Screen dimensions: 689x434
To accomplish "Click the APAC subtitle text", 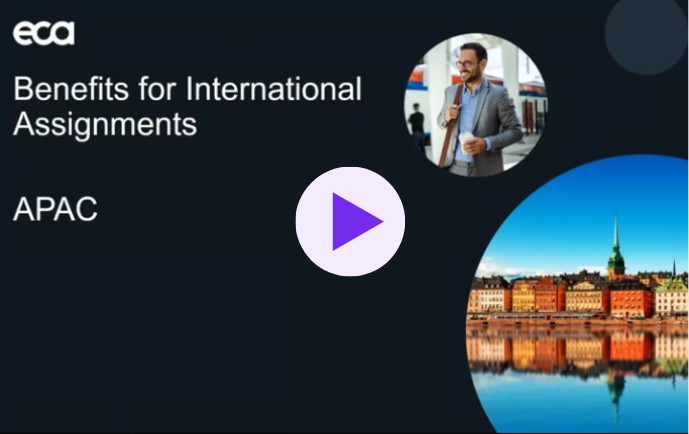I will tap(55, 210).
